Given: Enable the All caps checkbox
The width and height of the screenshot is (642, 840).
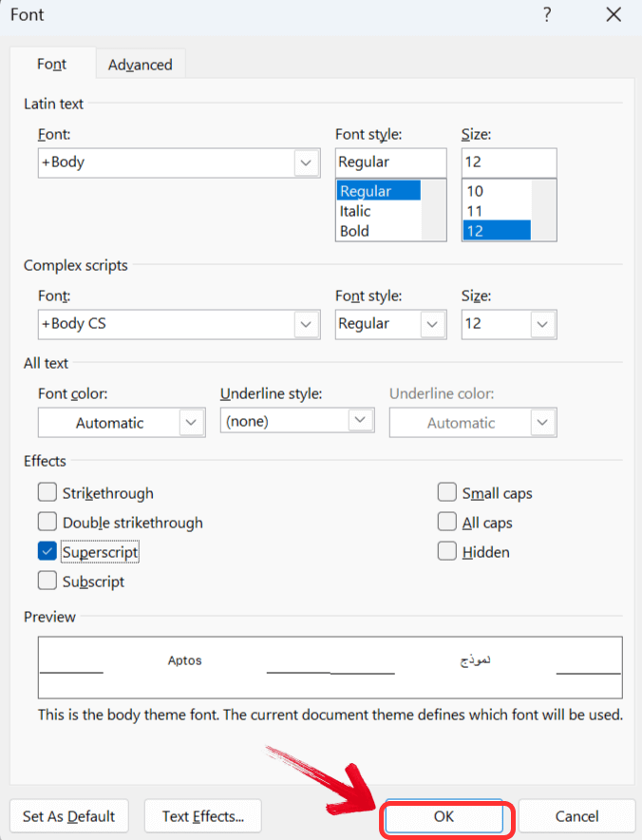Looking at the screenshot, I should tap(447, 523).
